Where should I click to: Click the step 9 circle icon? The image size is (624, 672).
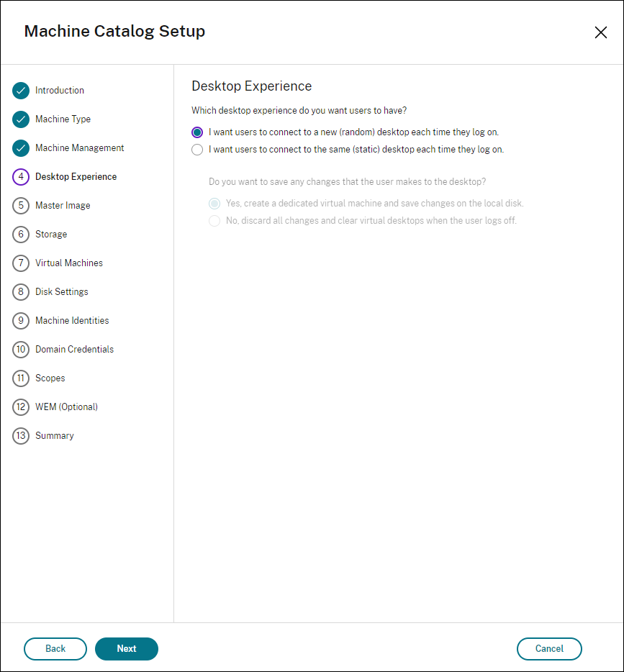[x=21, y=321]
